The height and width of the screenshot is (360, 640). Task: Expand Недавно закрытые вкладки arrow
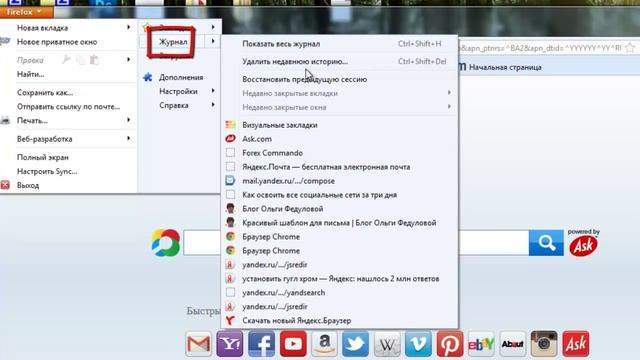coord(449,93)
